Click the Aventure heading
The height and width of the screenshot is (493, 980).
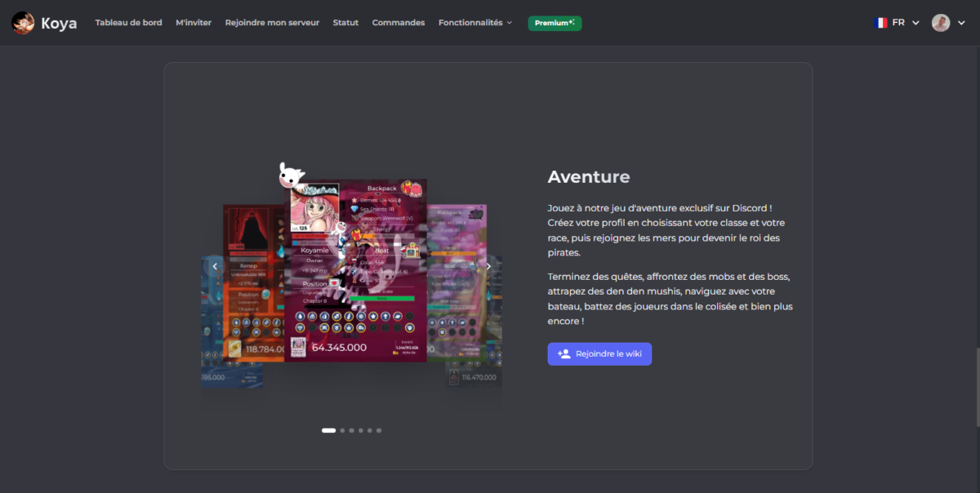[589, 177]
